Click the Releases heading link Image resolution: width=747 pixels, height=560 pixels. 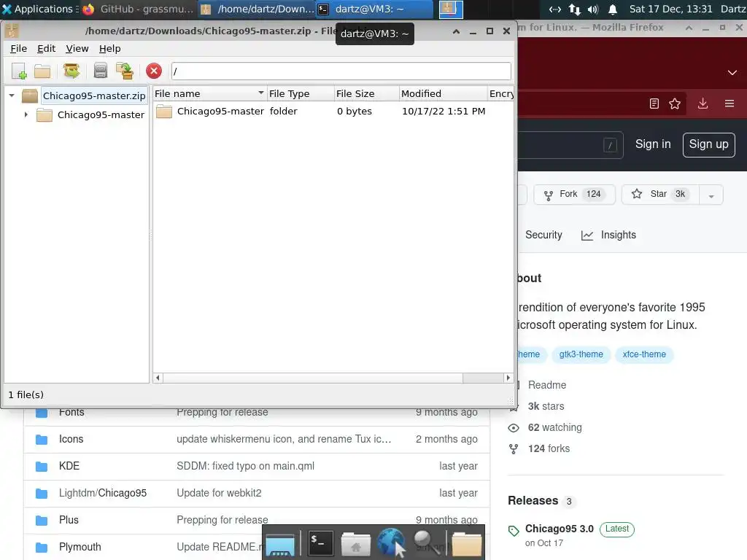[533, 500]
